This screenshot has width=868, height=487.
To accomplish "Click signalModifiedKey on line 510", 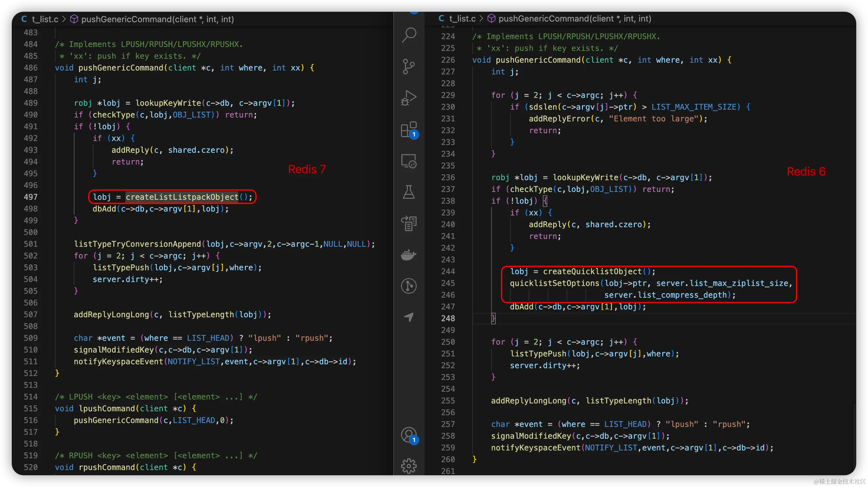I will point(114,350).
